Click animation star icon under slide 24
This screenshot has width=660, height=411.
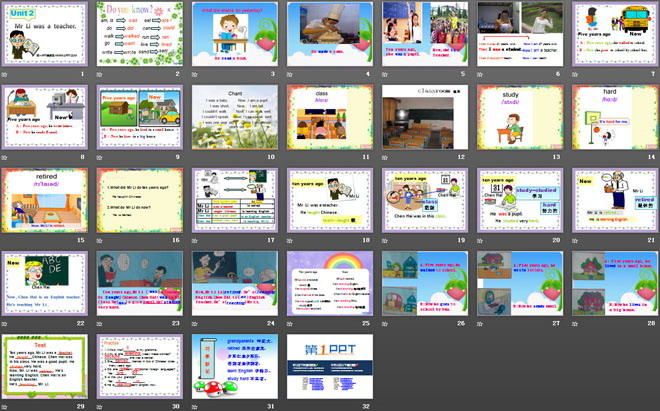coord(195,324)
